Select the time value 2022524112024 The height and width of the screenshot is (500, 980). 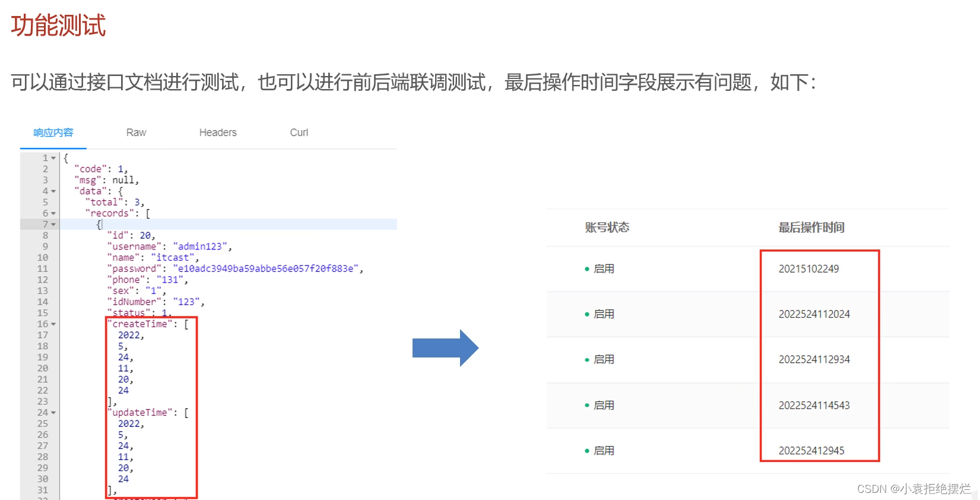click(814, 314)
